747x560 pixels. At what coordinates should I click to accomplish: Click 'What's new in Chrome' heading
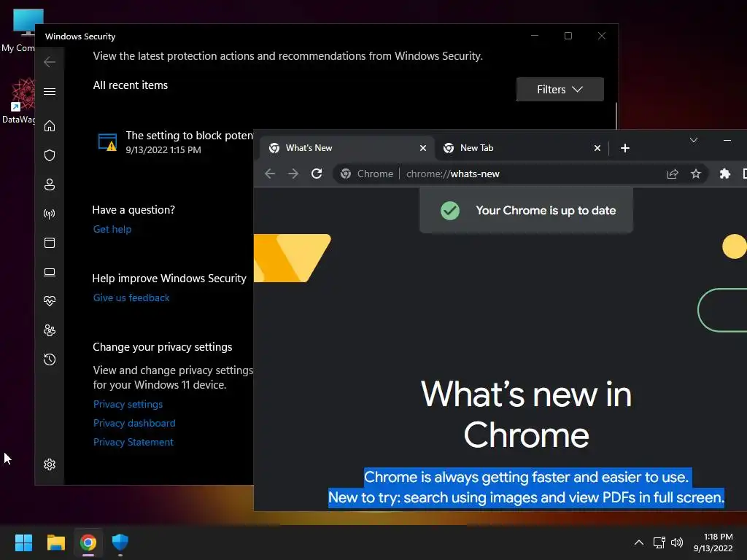527,415
